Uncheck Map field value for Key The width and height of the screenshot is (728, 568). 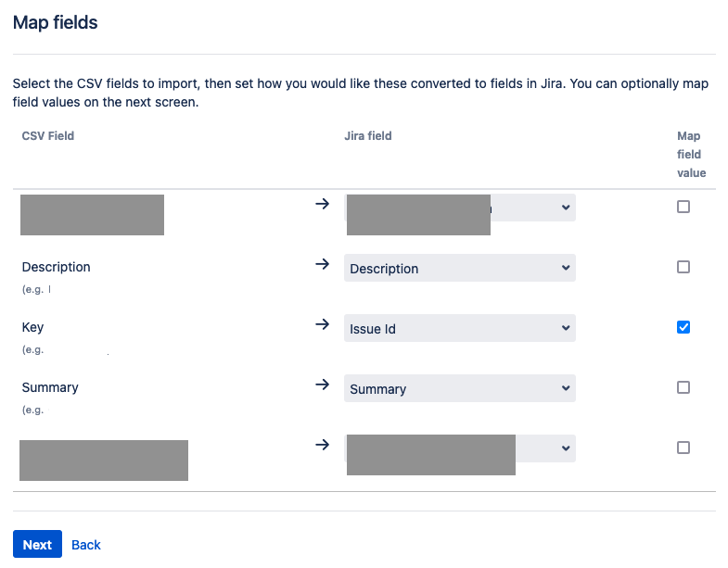tap(683, 327)
